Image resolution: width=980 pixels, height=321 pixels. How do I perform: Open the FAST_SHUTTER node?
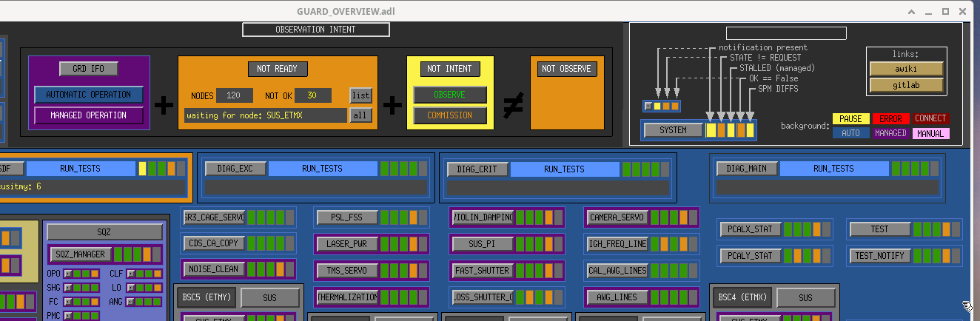coord(483,270)
